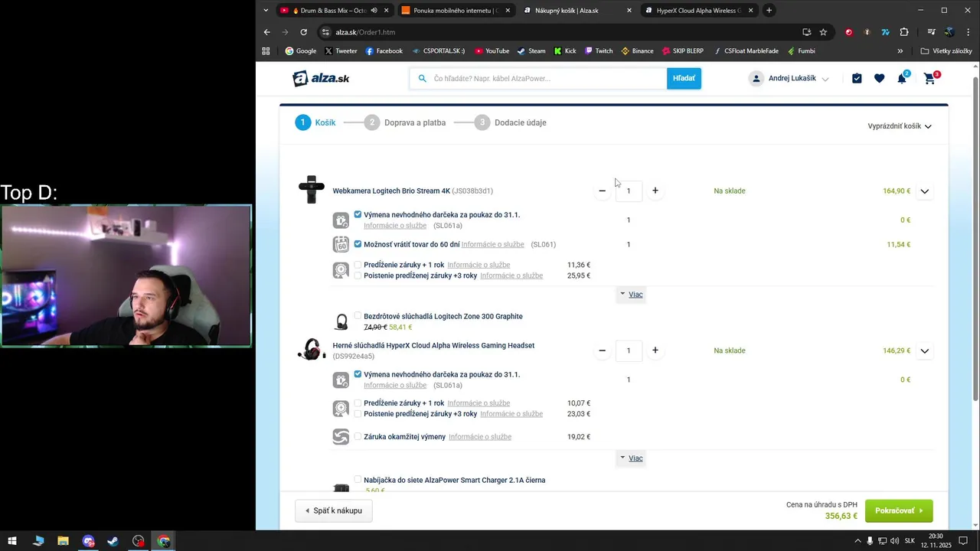Image resolution: width=980 pixels, height=551 pixels.
Task: Select step 1 'Košík'
Action: [315, 122]
